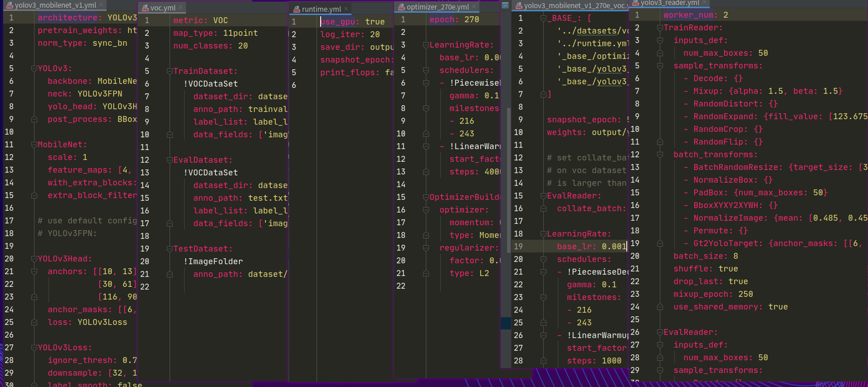This screenshot has width=868, height=387.
Task: Click 'use_gpu: true' in runtime.yml
Action: [352, 22]
